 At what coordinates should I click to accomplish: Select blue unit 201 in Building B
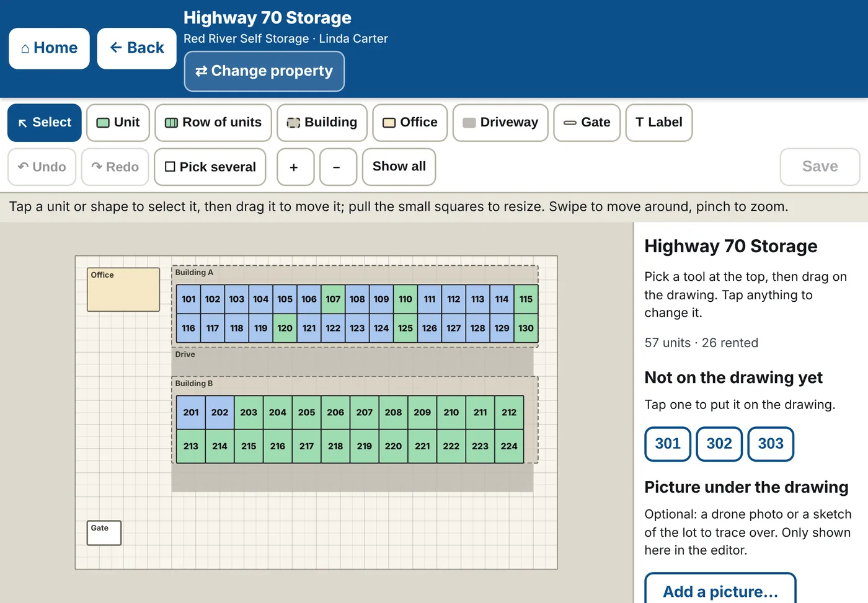(x=191, y=413)
